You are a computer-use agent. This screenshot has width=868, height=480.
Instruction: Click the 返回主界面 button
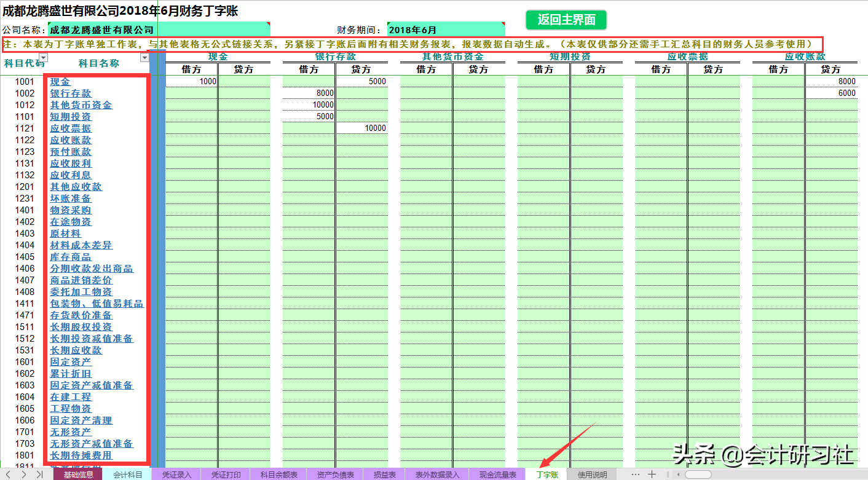pos(566,20)
